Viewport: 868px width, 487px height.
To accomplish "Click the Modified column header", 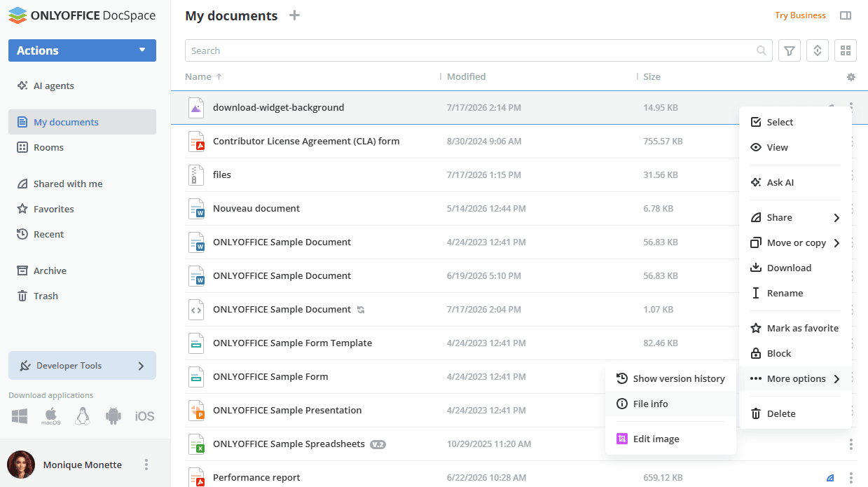I will click(466, 77).
